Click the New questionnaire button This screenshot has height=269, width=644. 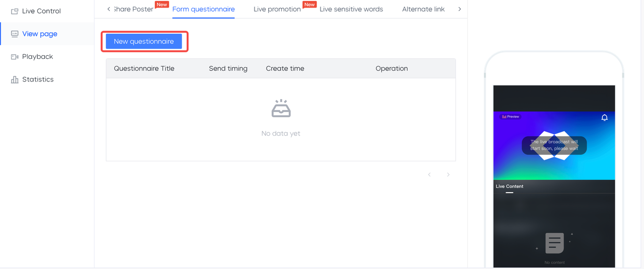(x=144, y=41)
